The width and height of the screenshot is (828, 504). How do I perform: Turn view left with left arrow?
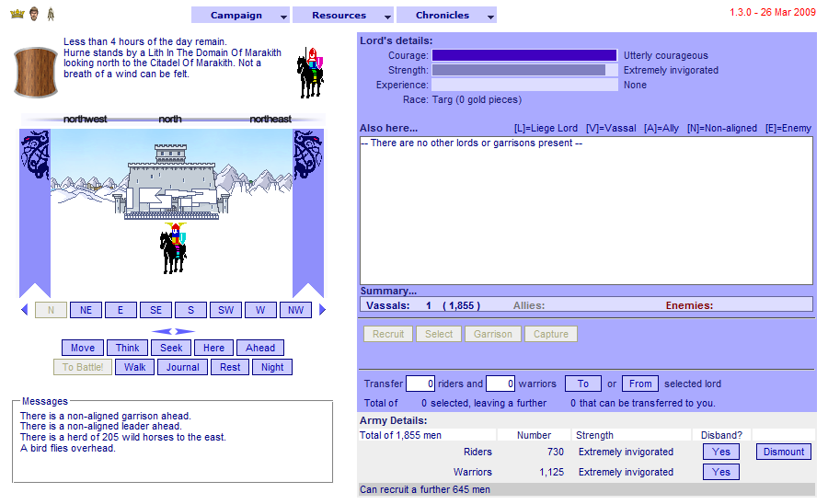24,310
